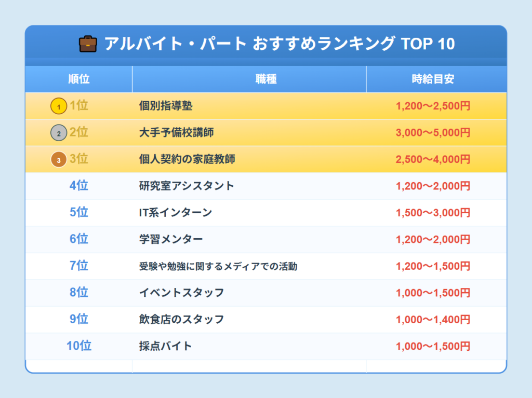Click the job name 研究室アシスタント
532x398 pixels.
(x=187, y=186)
